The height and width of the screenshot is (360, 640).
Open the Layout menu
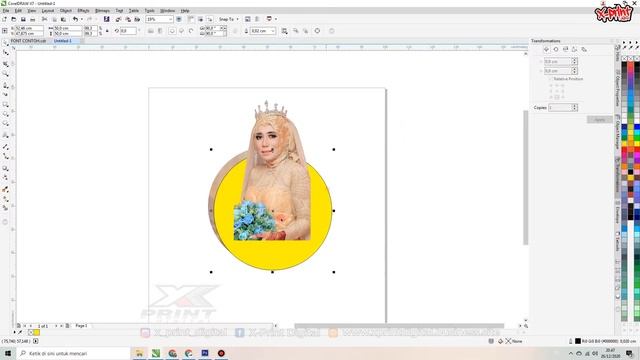pos(48,11)
